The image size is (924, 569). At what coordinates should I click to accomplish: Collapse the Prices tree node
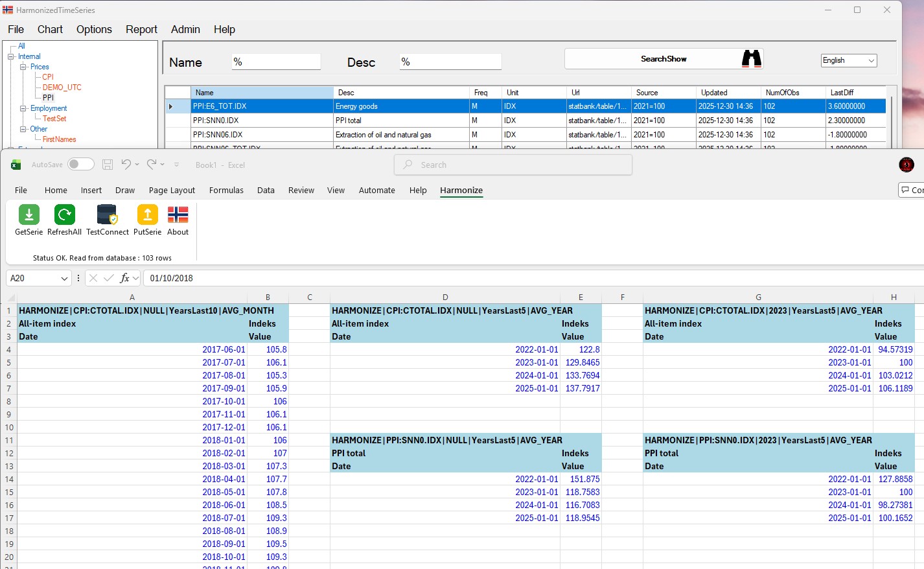click(x=23, y=67)
